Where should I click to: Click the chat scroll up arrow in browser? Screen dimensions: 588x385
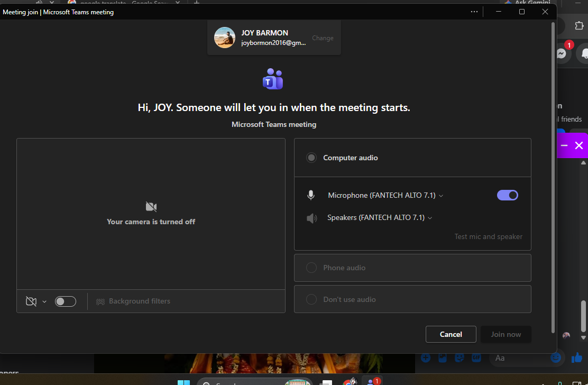pos(583,163)
